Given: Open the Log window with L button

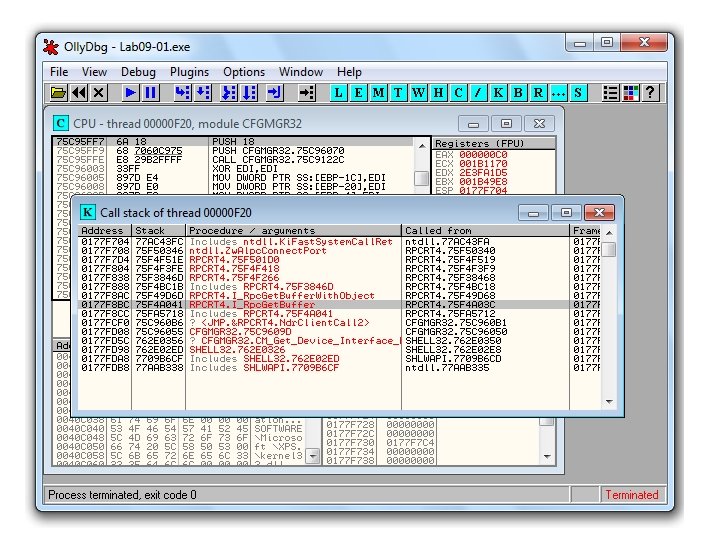Looking at the screenshot, I should [x=338, y=93].
